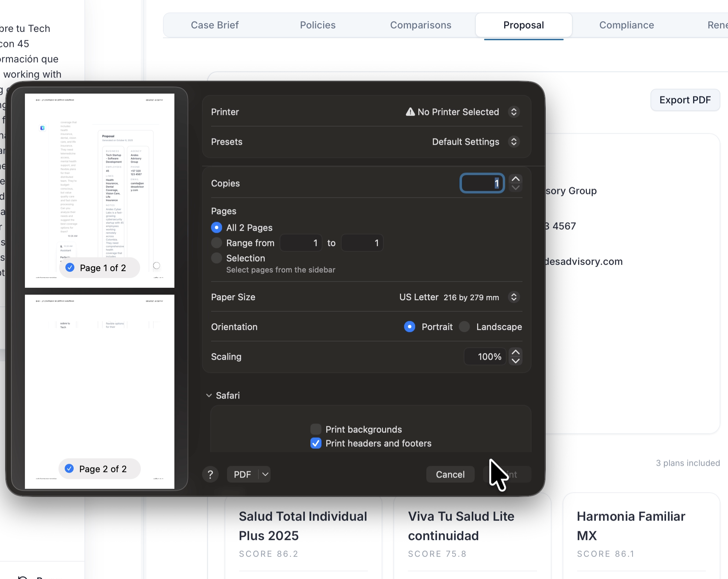Switch to the Compliance tab
This screenshot has height=579, width=728.
coord(626,25)
